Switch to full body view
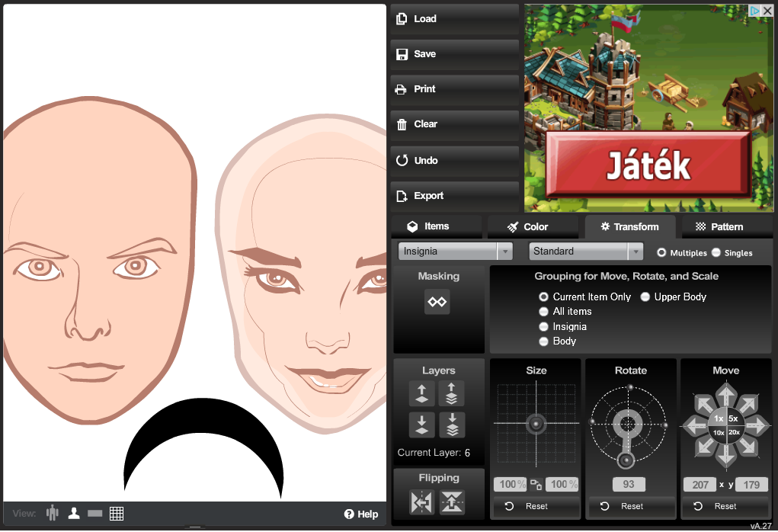This screenshot has width=778, height=532. point(53,514)
